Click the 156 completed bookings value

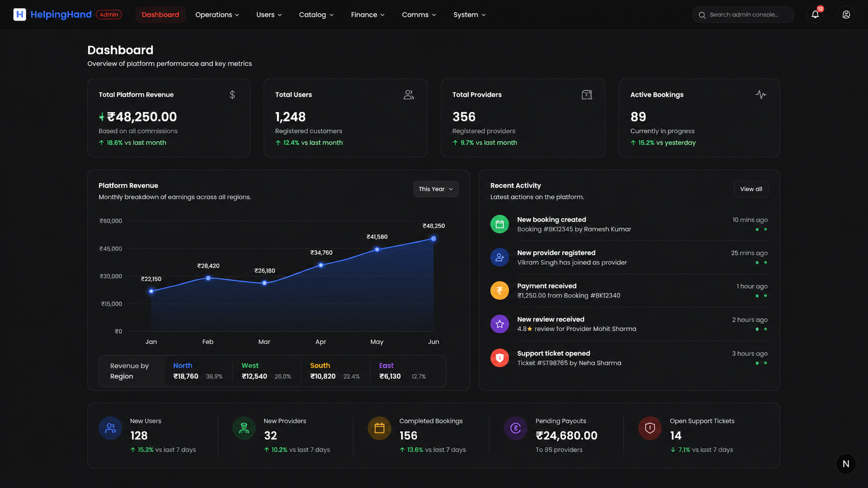408,436
